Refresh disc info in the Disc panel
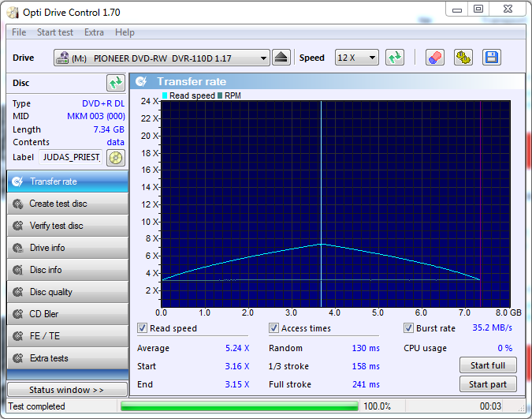Viewport: 532px width, 419px height. 116,83
